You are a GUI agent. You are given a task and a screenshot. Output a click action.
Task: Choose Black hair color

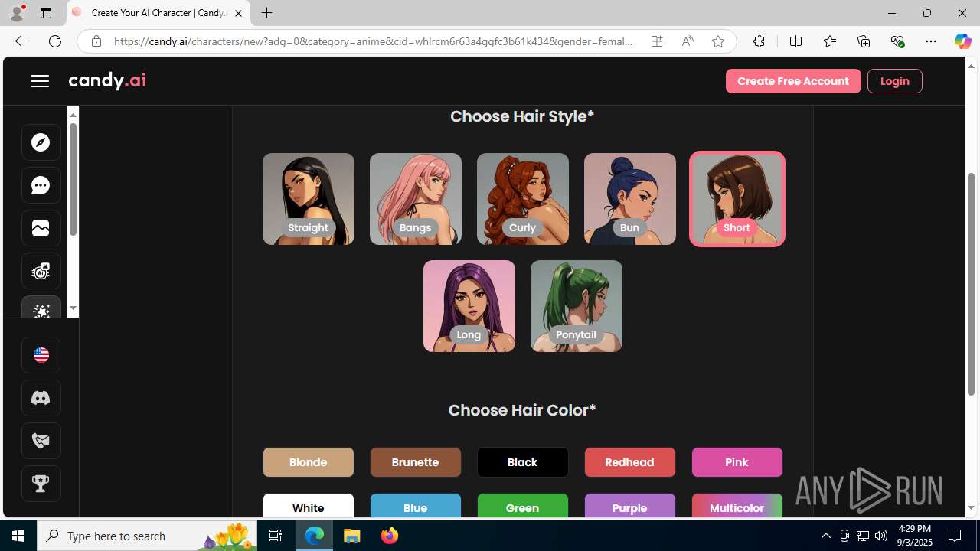tap(523, 462)
